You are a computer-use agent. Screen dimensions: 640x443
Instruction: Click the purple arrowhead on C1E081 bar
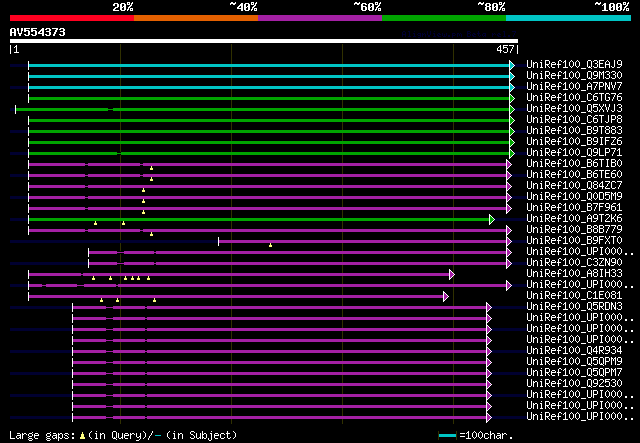point(446,296)
